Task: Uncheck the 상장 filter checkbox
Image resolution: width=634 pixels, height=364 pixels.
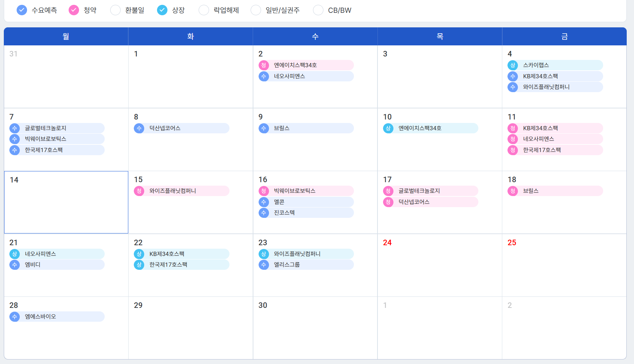Action: [x=162, y=10]
